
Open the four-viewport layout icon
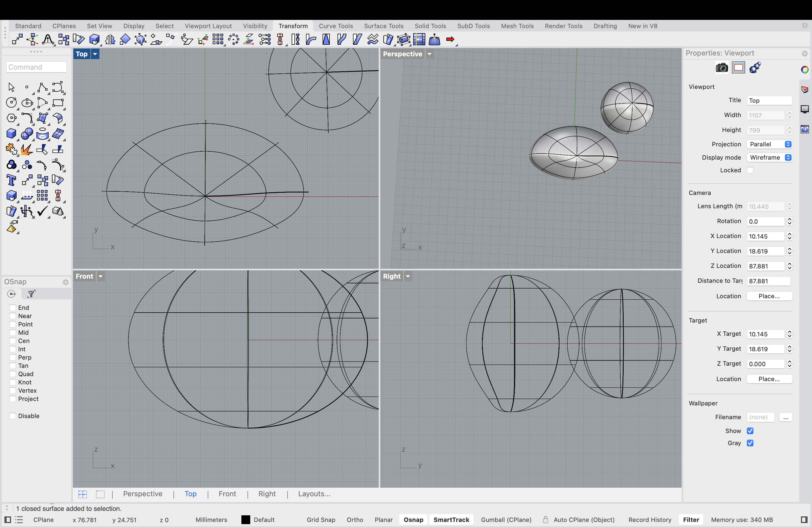tap(83, 494)
